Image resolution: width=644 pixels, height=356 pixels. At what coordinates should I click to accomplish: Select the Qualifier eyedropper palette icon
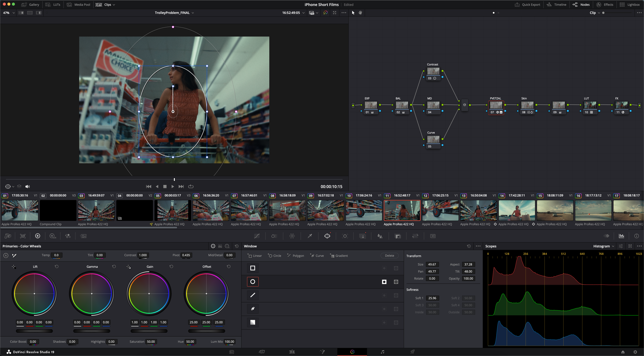tap(310, 236)
